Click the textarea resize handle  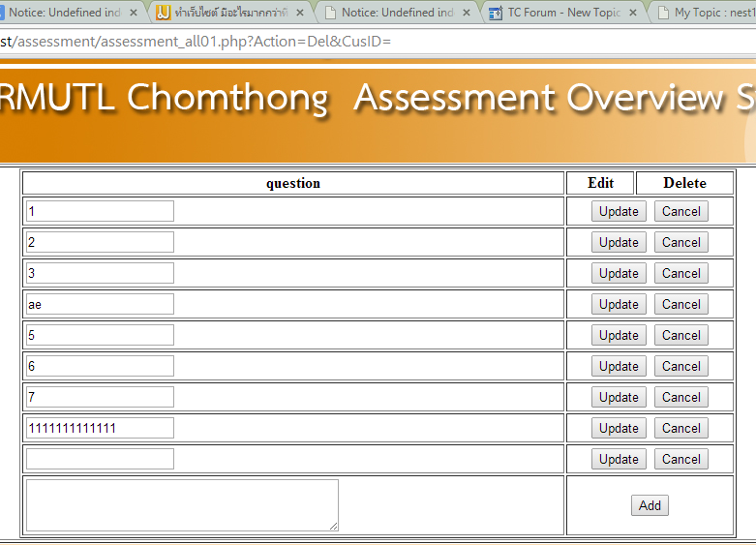coord(334,527)
